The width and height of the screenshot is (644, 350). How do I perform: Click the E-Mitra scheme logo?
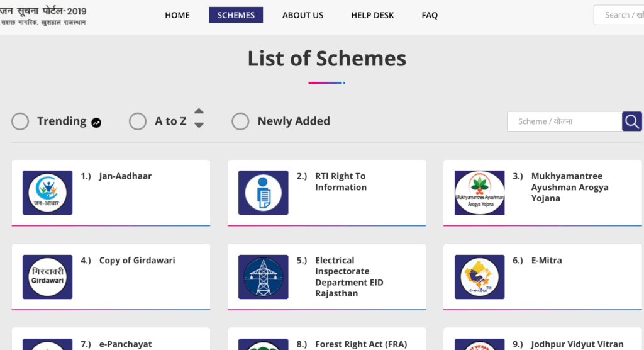pyautogui.click(x=479, y=277)
